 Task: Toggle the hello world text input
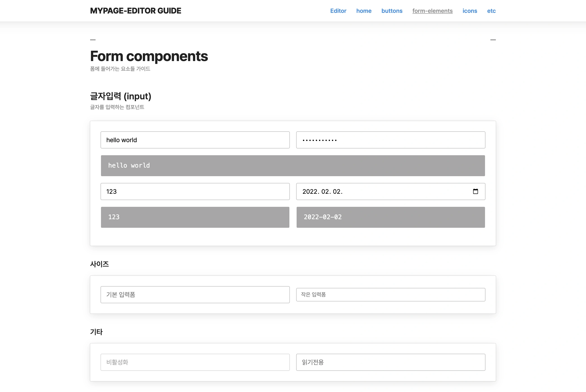tap(195, 140)
